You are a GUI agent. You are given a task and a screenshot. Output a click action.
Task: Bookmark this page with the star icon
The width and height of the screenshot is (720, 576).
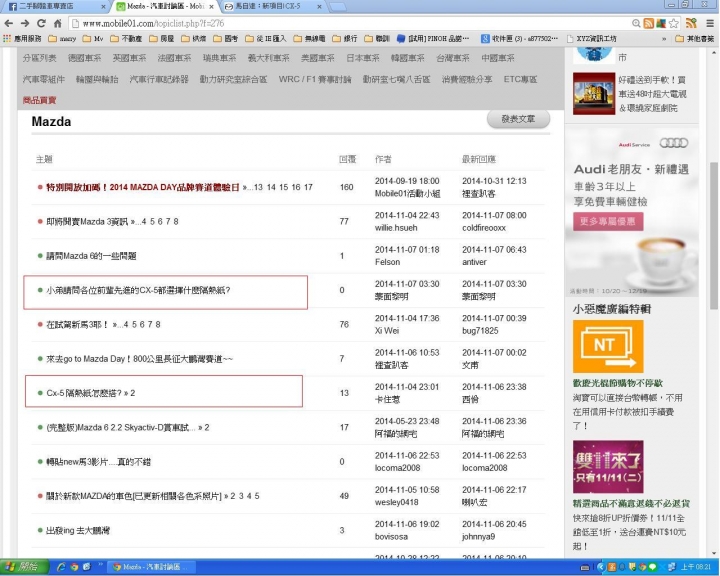coord(674,23)
